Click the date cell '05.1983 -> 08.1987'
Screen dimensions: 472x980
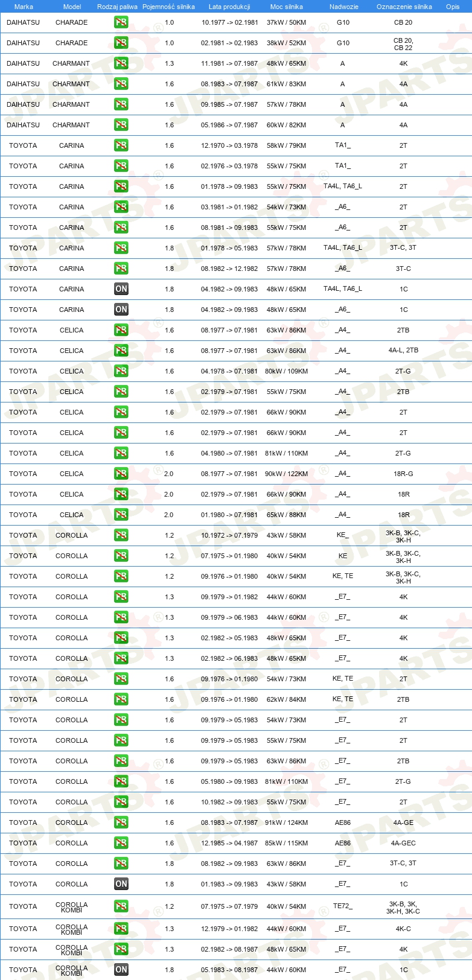[x=229, y=970]
